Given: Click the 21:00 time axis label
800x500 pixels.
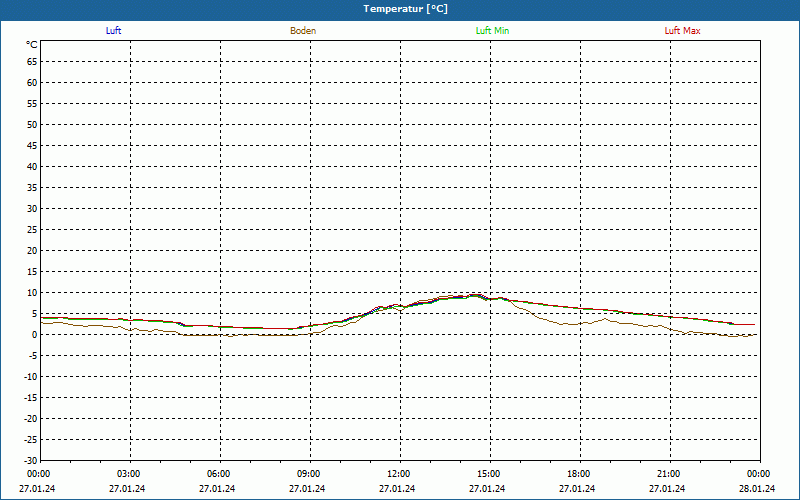Looking at the screenshot, I should click(668, 474).
